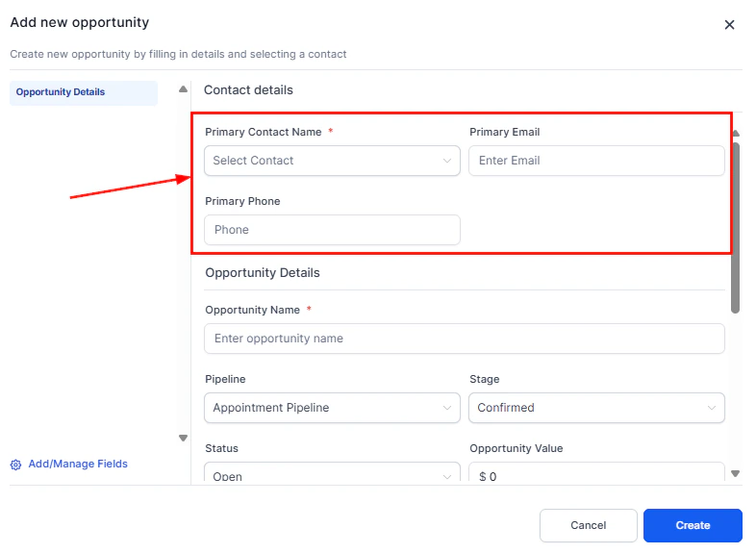Click the form vertical scrollbar thumb
756x553 pixels.
735,228
